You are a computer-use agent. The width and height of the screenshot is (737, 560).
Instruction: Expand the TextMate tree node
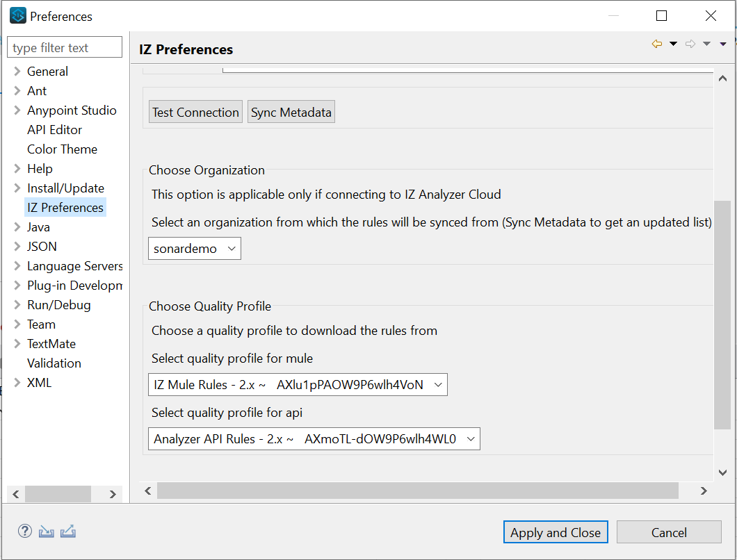tap(17, 343)
